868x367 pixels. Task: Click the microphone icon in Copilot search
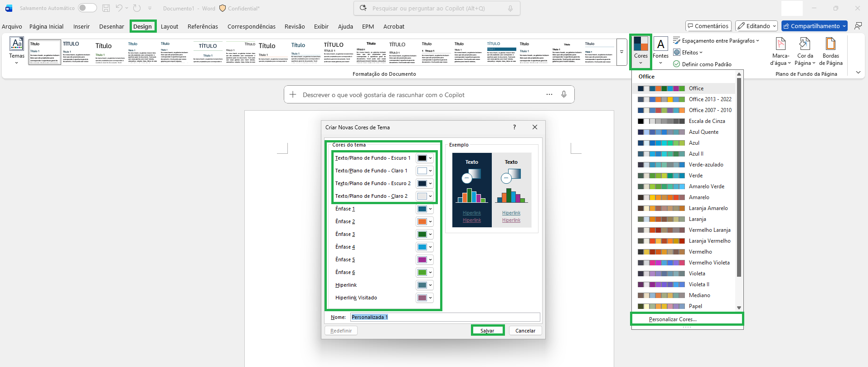510,8
